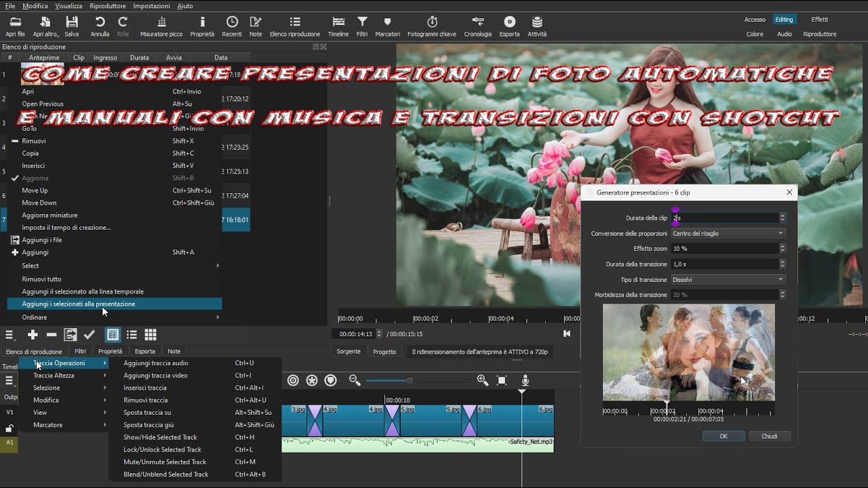
Task: Toggle the ripple all tracks icon
Action: click(x=312, y=380)
